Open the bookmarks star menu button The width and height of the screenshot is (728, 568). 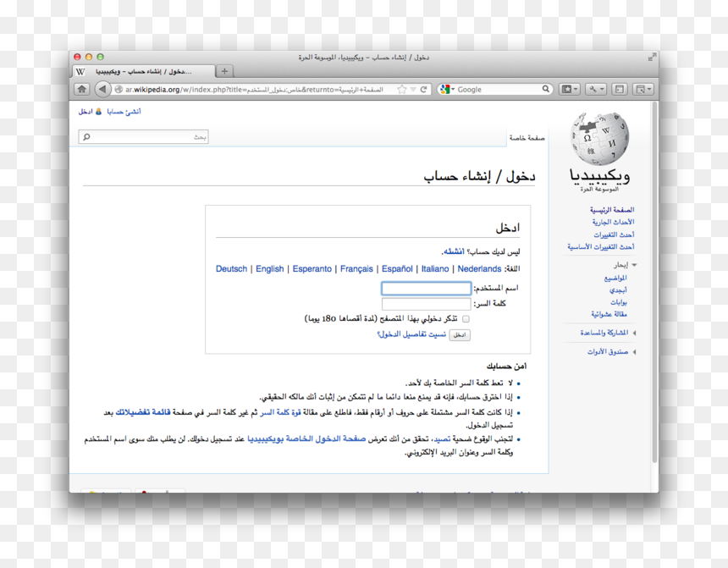click(569, 89)
